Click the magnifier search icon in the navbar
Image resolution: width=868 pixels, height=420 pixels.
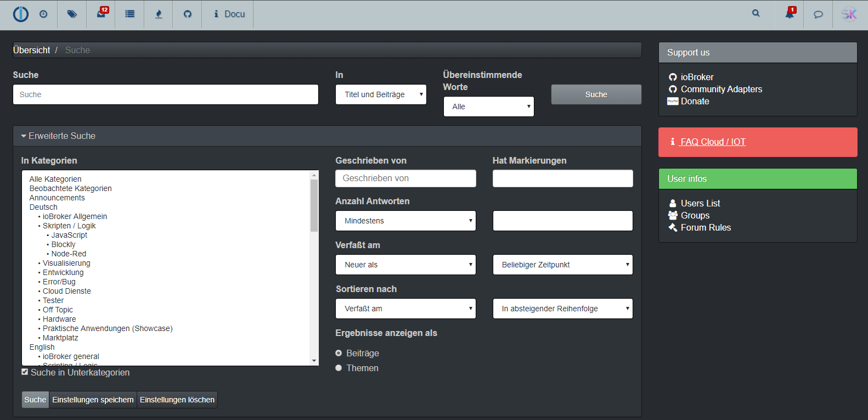(x=756, y=13)
